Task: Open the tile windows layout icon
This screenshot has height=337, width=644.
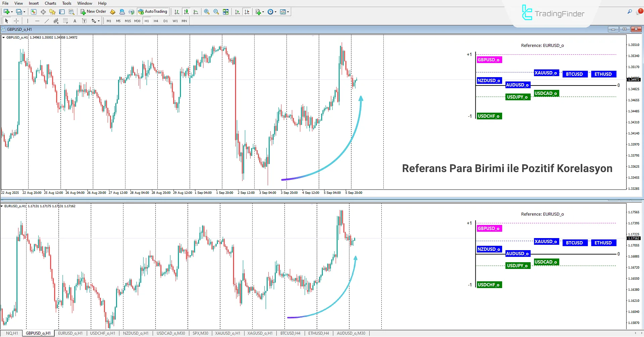Action: [226, 12]
